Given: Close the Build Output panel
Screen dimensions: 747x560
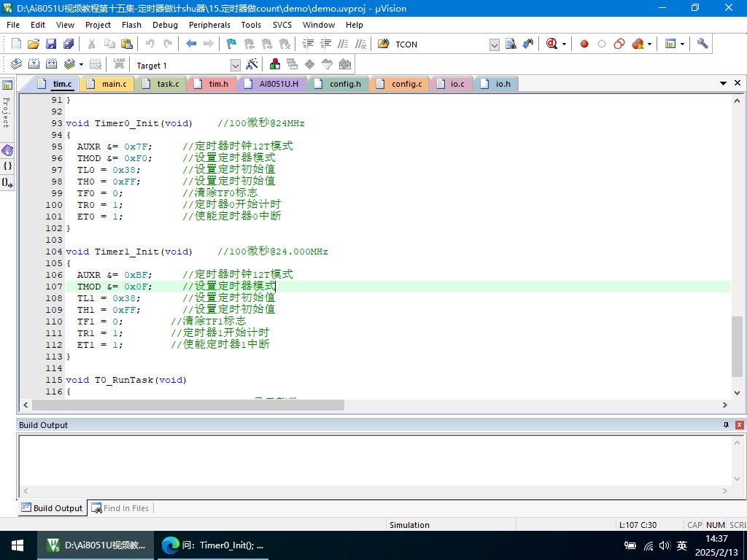Looking at the screenshot, I should click(740, 425).
